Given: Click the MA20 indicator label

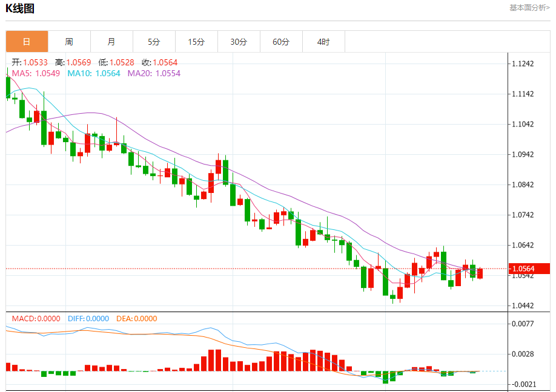Looking at the screenshot, I should (x=154, y=73).
